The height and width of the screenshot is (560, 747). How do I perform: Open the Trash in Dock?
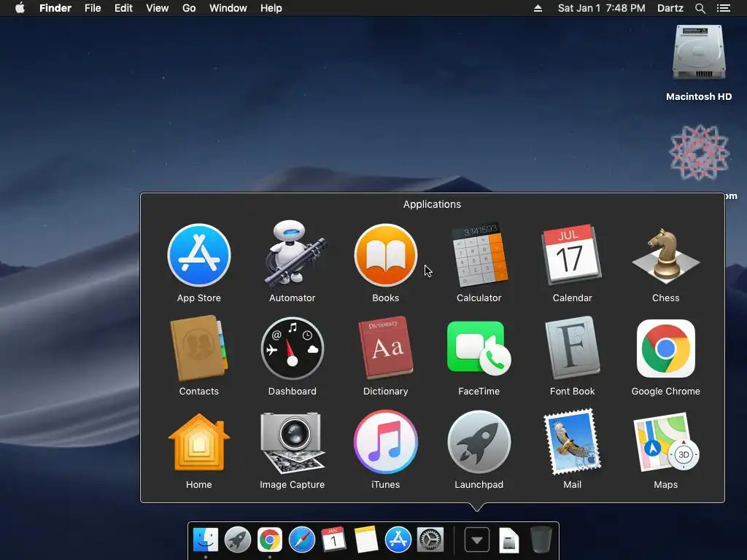(x=541, y=540)
